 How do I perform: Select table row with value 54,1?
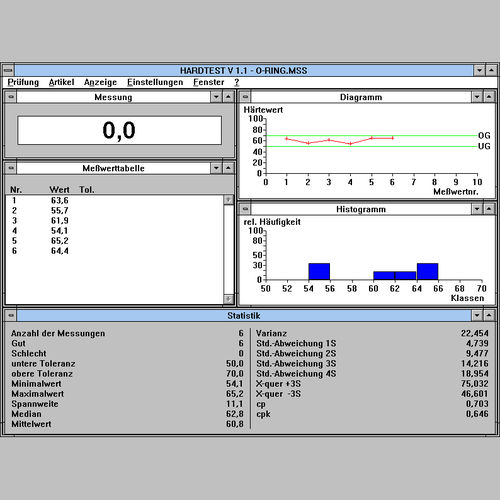[115, 231]
